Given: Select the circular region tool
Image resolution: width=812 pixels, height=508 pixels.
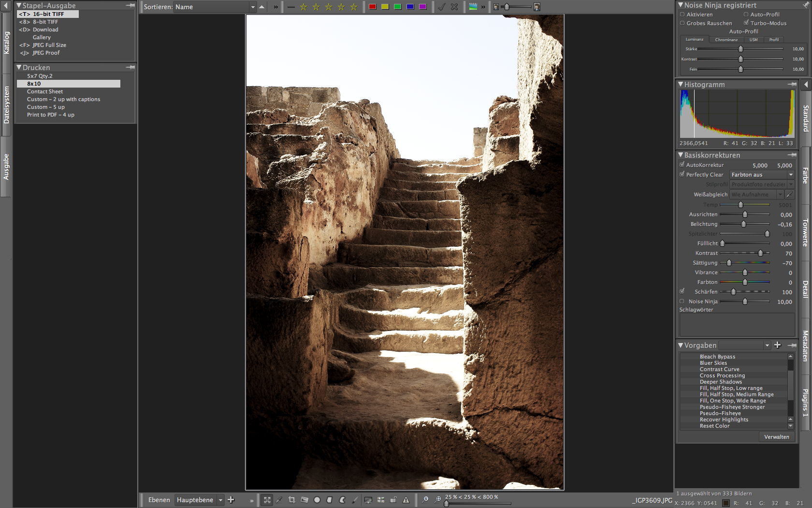Looking at the screenshot, I should [x=317, y=500].
